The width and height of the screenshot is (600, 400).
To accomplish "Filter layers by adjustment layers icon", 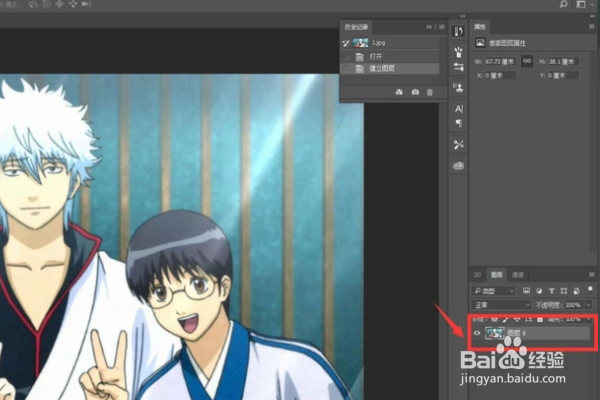I will (539, 291).
